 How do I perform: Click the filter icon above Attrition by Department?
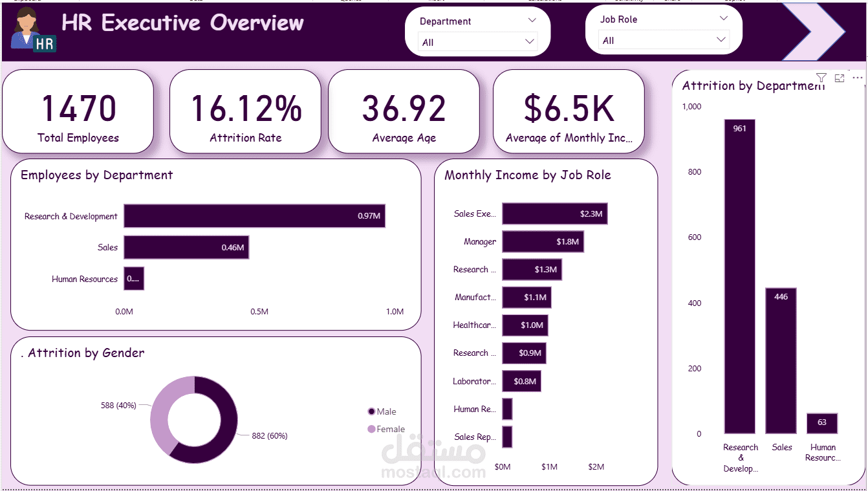click(x=821, y=78)
